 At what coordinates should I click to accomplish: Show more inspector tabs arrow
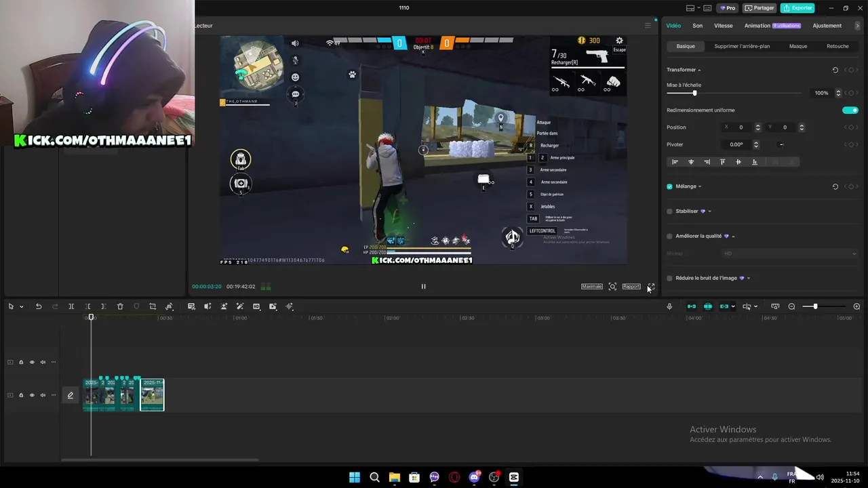point(858,26)
